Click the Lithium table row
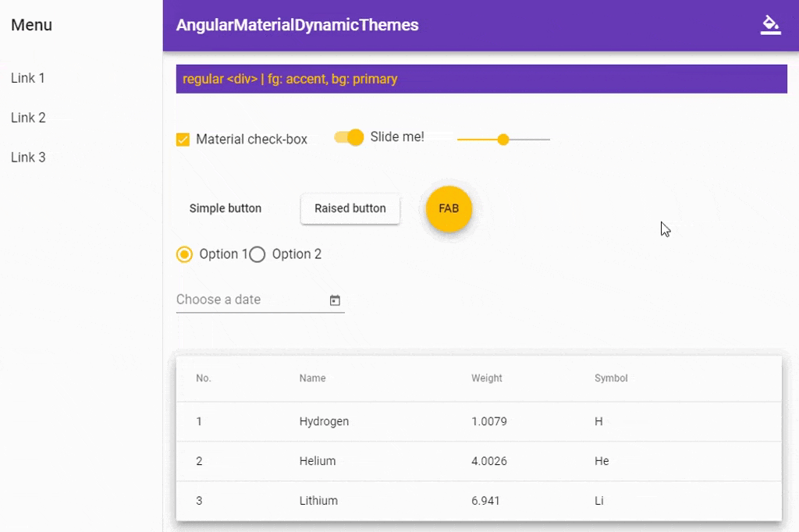Image resolution: width=799 pixels, height=532 pixels. pyautogui.click(x=478, y=501)
